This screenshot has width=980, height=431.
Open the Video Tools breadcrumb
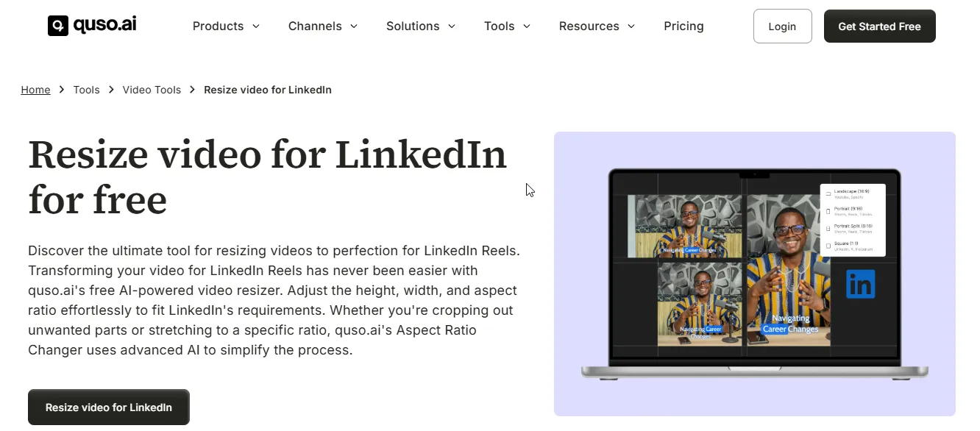(152, 90)
